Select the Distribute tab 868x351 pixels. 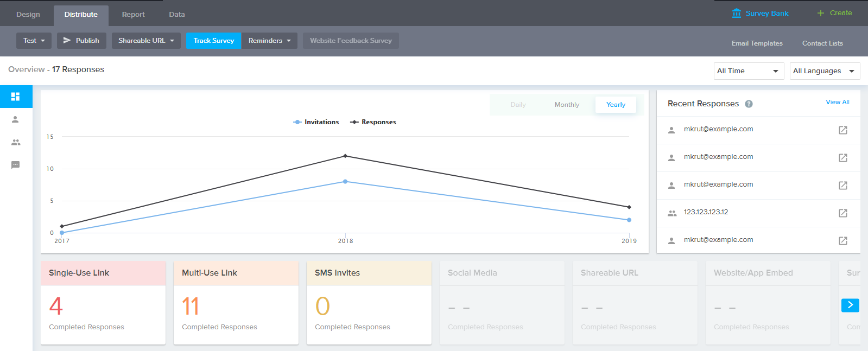point(81,15)
